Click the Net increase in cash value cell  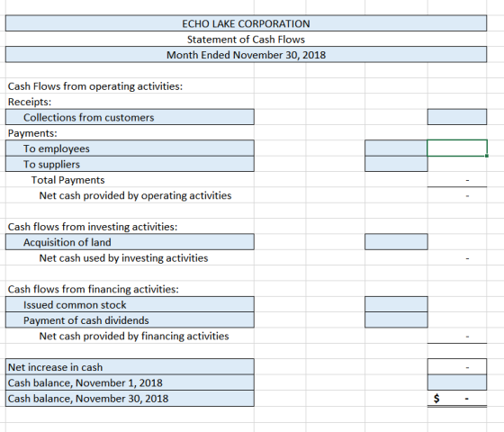[x=457, y=367]
